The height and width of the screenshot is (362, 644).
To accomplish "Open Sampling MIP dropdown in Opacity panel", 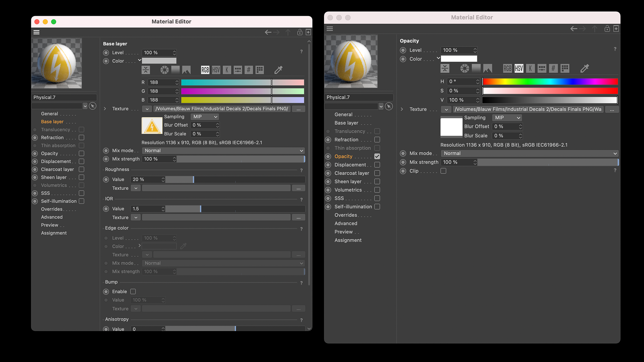I will pos(507,118).
